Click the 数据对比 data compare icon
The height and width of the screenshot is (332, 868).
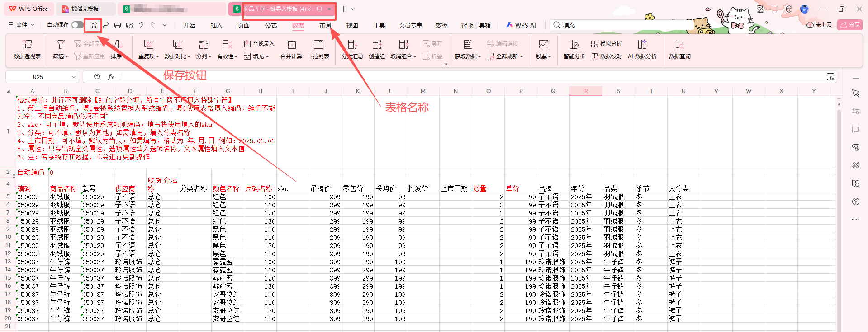point(177,44)
